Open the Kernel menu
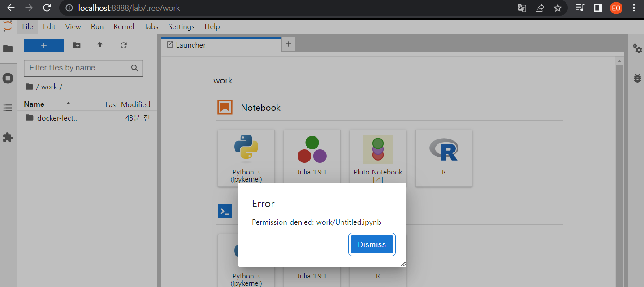Screen dimensions: 644x287 click(x=124, y=26)
